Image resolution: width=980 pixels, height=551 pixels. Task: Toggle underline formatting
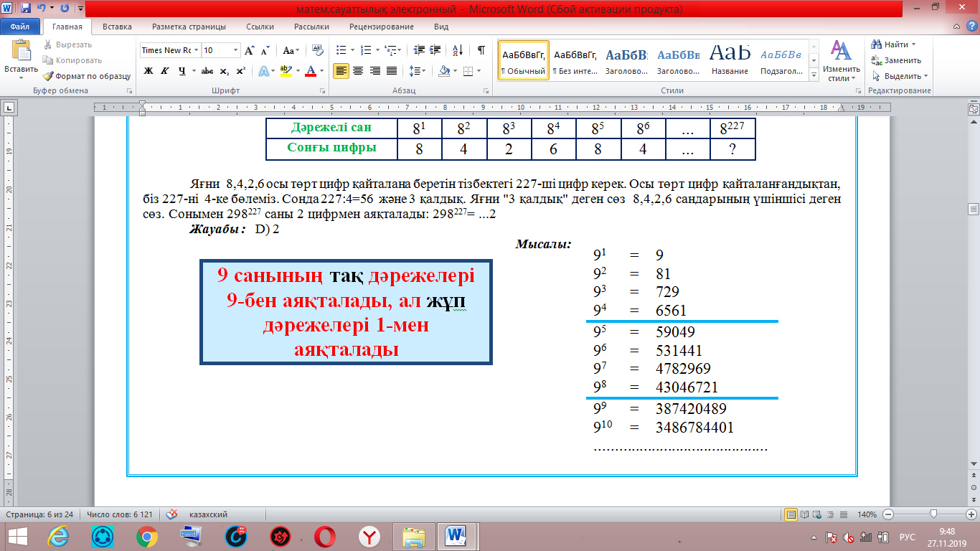click(x=182, y=71)
